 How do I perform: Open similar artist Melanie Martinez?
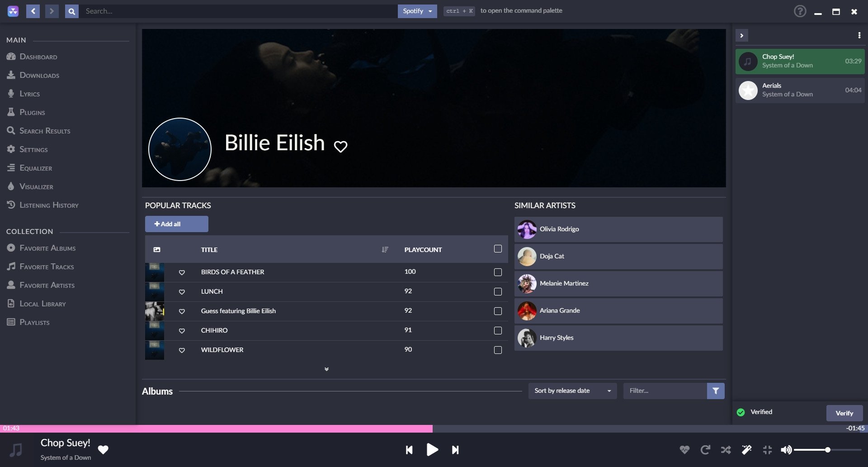pyautogui.click(x=618, y=284)
